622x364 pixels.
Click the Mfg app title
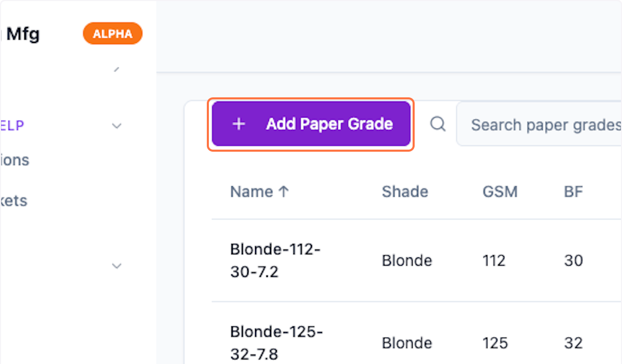point(23,34)
